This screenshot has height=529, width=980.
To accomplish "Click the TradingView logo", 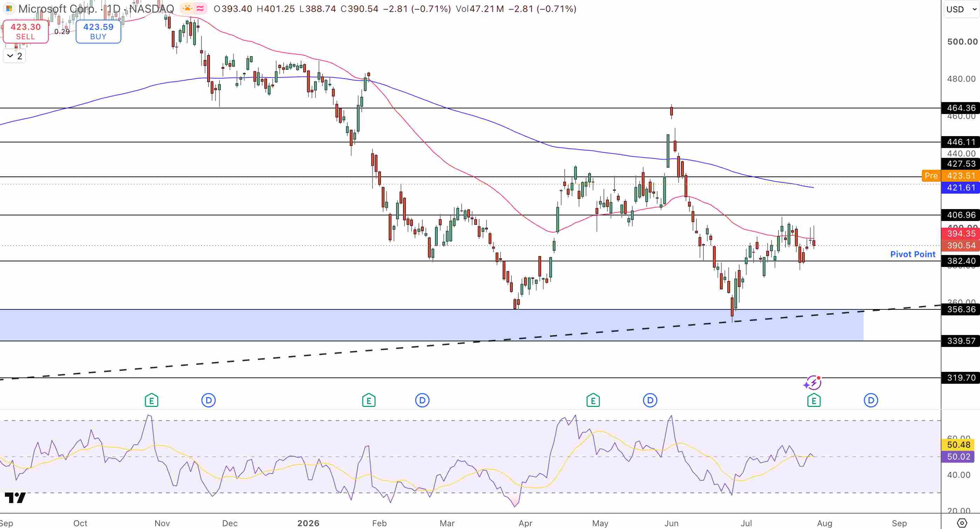I will (x=15, y=497).
